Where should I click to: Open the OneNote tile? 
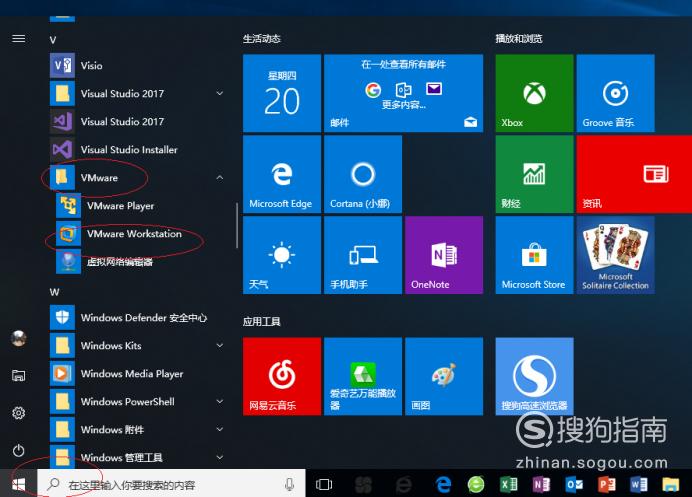coord(444,255)
